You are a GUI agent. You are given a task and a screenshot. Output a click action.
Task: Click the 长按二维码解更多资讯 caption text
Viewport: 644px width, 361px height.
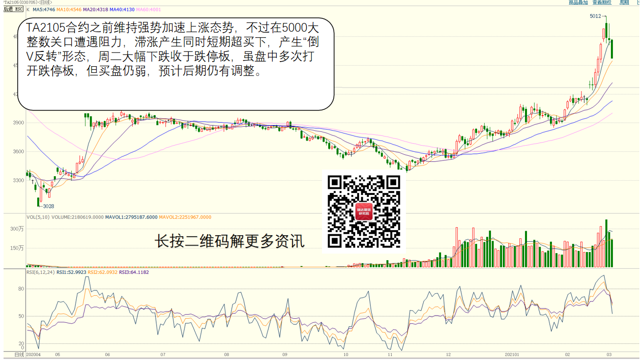[229, 241]
